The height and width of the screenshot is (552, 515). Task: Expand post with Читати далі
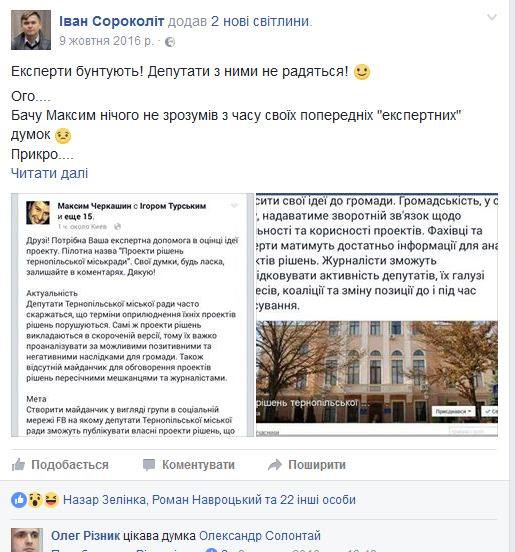coord(49,173)
